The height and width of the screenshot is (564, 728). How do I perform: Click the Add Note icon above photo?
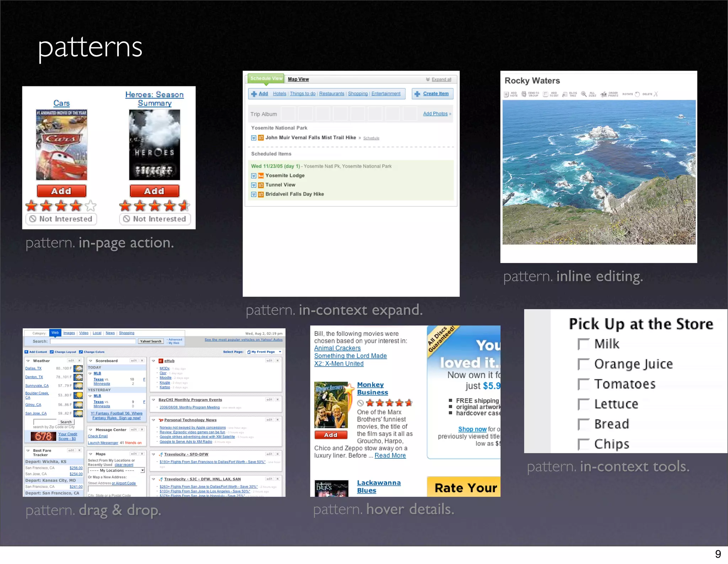507,94
